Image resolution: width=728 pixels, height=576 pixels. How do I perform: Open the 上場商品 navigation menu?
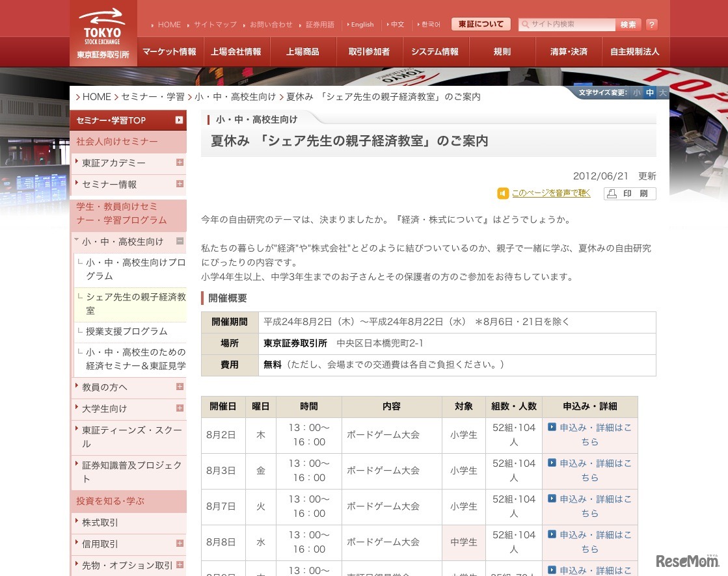(303, 51)
